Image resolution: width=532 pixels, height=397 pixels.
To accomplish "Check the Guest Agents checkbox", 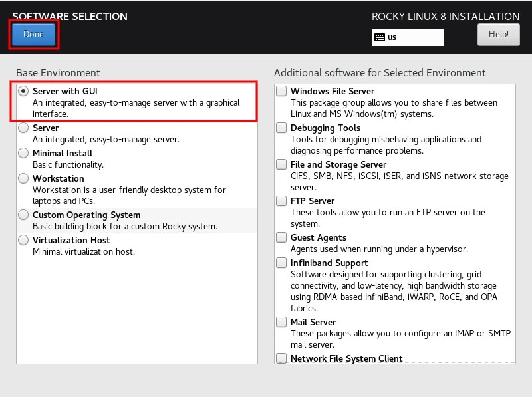I will coord(281,237).
